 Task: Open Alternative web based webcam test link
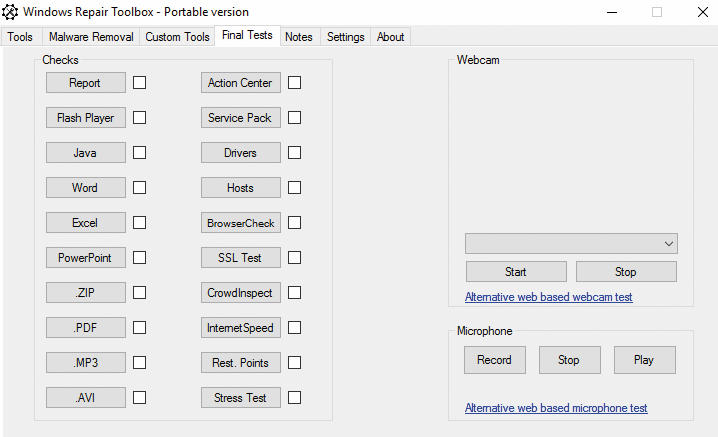click(x=549, y=297)
